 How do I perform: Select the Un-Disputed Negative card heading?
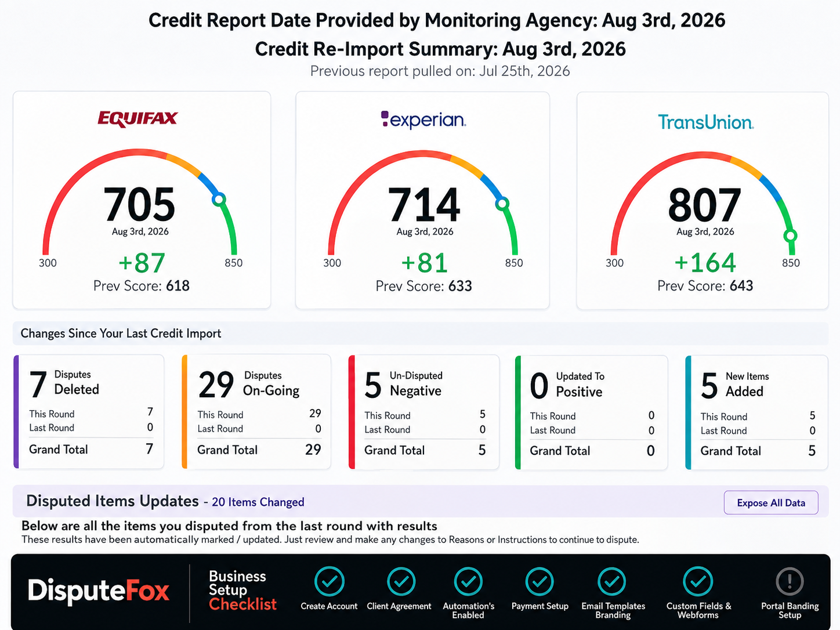[416, 383]
